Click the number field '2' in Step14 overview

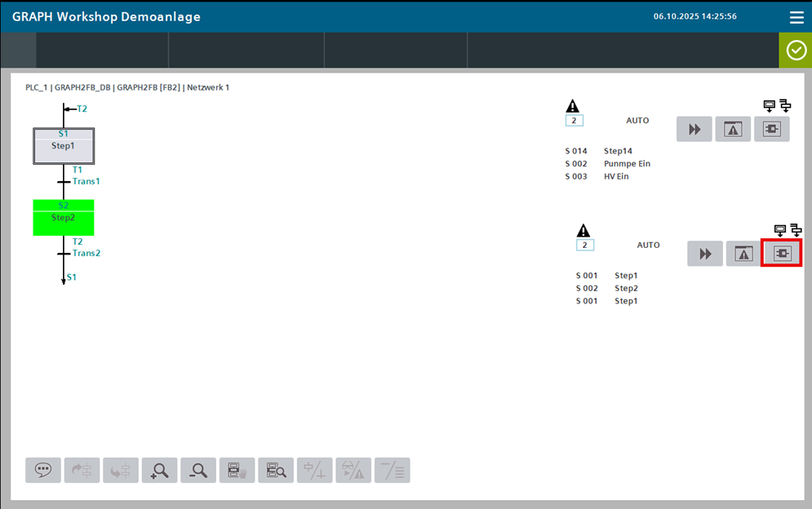tap(575, 121)
